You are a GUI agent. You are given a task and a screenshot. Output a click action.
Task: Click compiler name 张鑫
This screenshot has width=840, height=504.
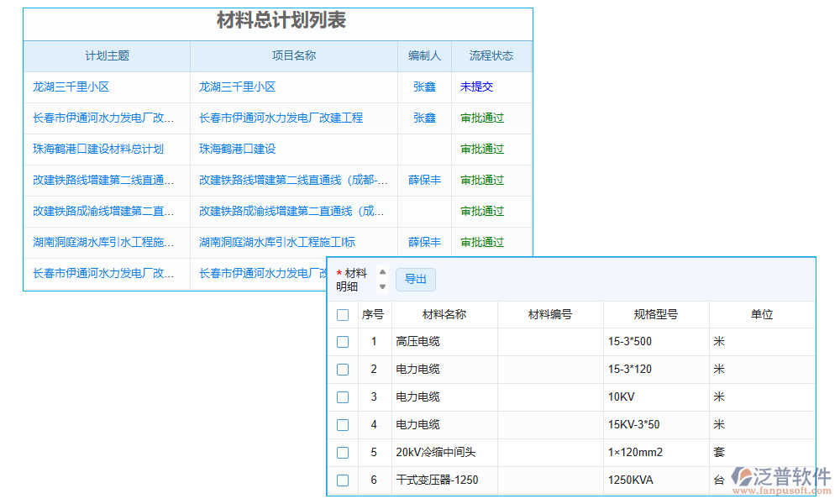point(424,87)
